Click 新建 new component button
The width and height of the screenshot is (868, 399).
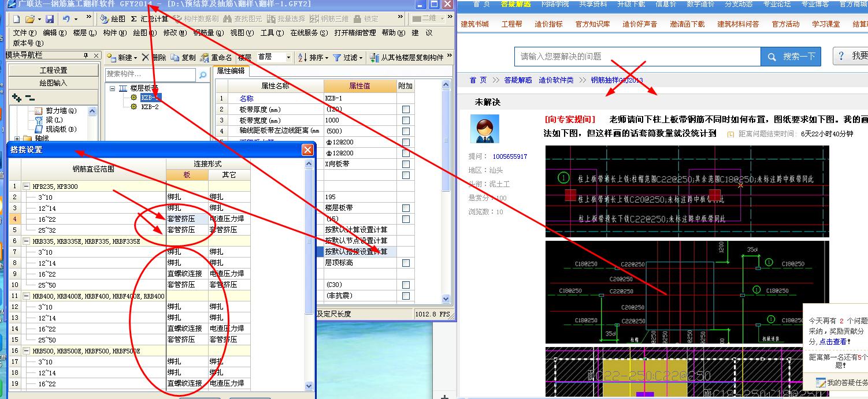(122, 57)
